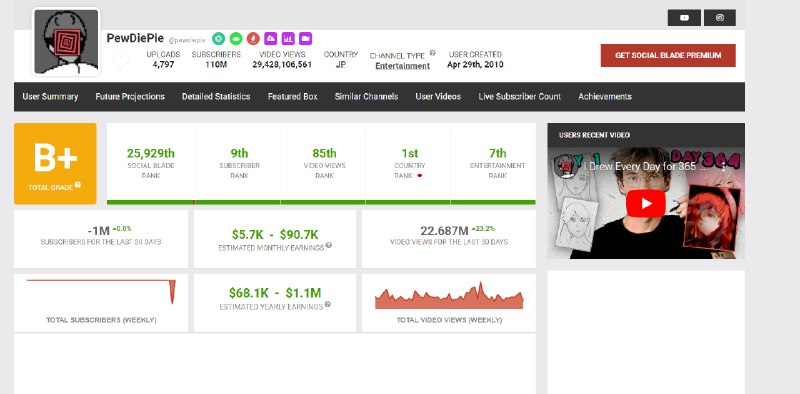Click the heart favorite icon under the channel name
The image size is (800, 394).
(121, 62)
